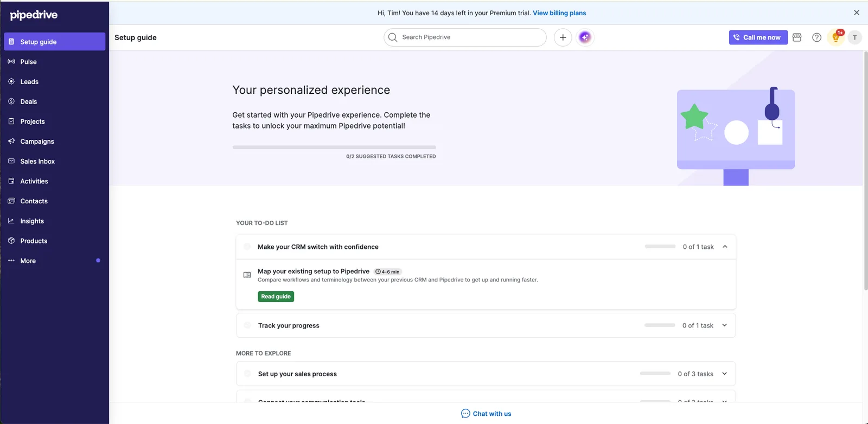Click the 0/2 SUGGESTED TASKS COMPLETED text

(x=391, y=156)
